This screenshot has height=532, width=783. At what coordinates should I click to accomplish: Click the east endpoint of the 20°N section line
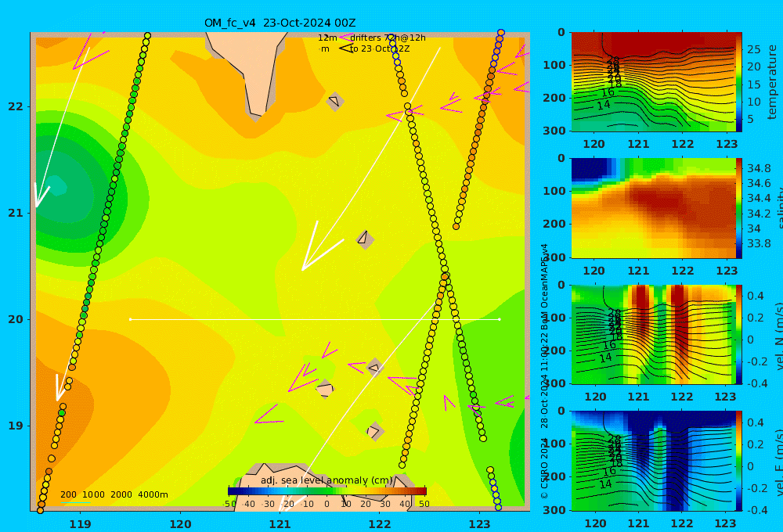pos(500,319)
